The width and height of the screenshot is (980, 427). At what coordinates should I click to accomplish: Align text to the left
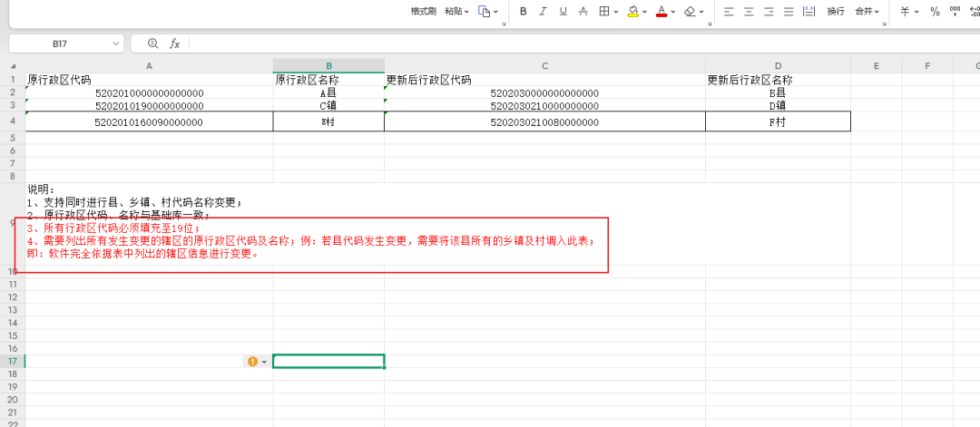(x=729, y=12)
